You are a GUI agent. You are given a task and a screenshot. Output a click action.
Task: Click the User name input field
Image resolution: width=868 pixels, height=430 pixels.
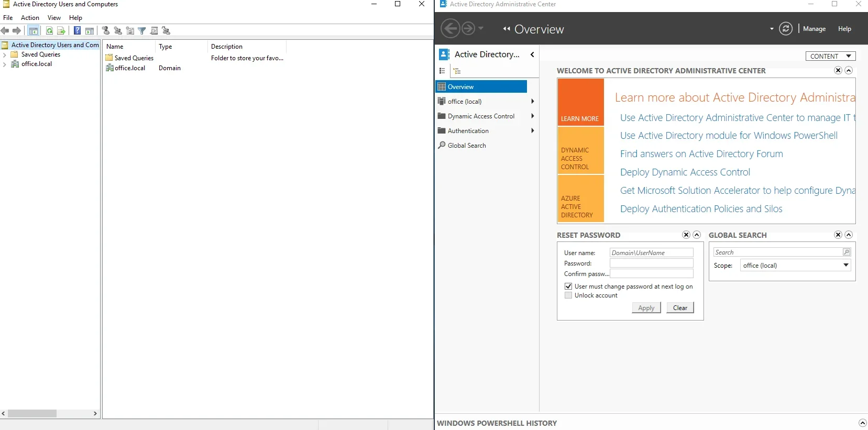(x=651, y=253)
